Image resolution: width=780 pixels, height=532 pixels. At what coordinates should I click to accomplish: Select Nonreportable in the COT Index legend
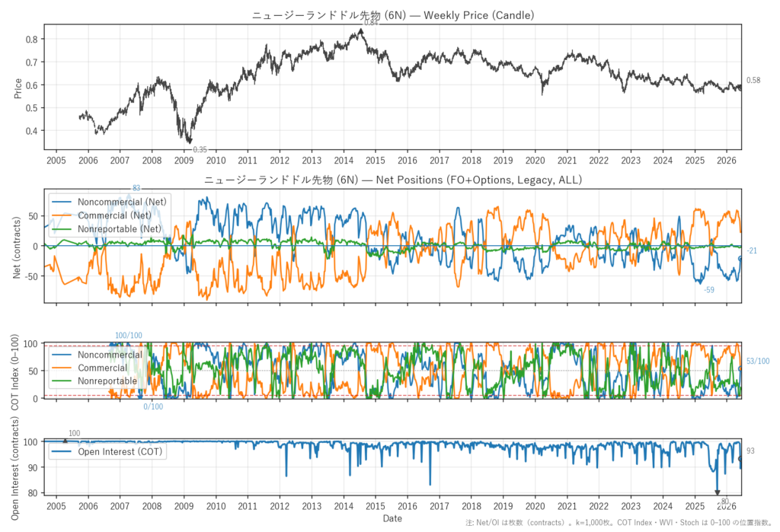[94, 381]
